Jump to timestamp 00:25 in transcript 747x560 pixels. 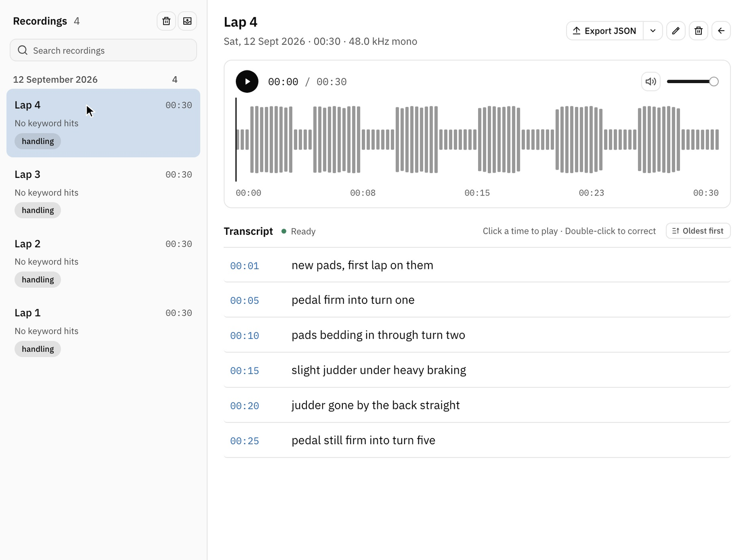[245, 441]
